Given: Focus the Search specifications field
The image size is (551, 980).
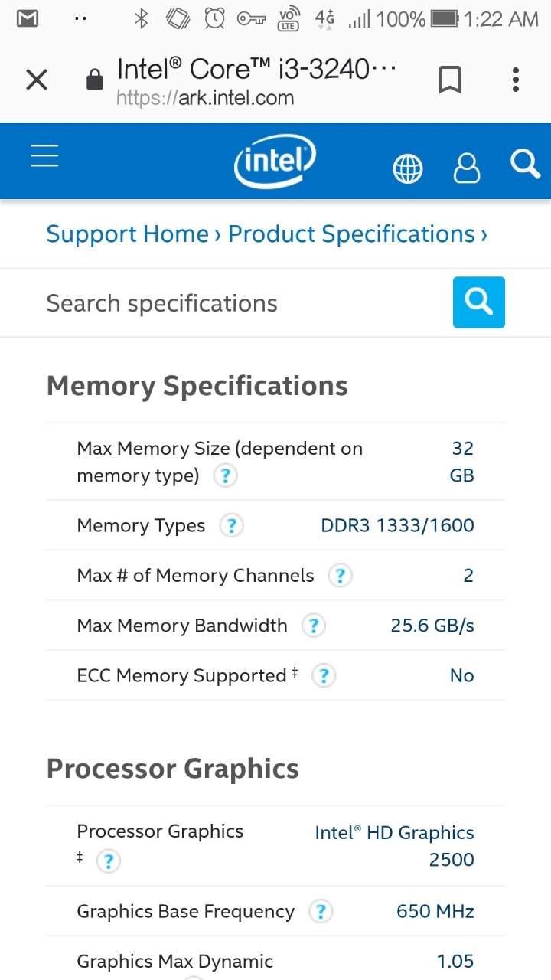Looking at the screenshot, I should click(x=245, y=303).
